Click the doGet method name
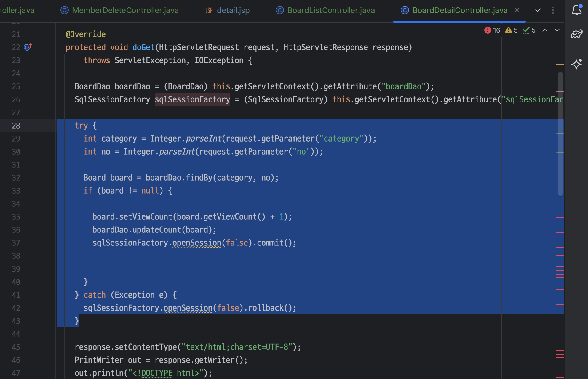Viewport: 588px width, 379px height. pos(143,47)
